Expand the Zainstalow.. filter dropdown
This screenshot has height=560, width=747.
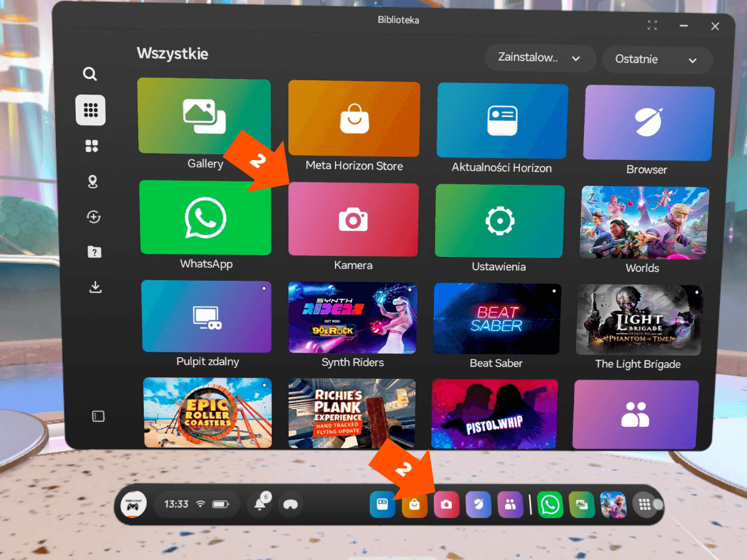pos(540,58)
